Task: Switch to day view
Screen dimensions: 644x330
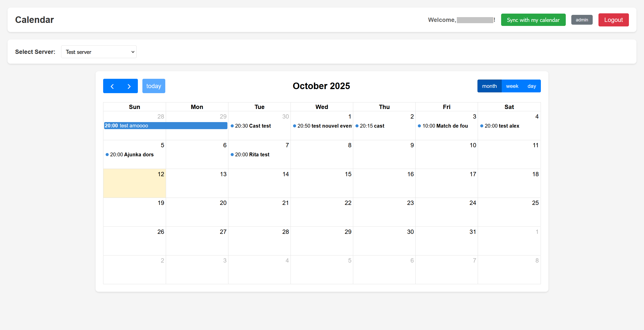Action: pyautogui.click(x=531, y=86)
